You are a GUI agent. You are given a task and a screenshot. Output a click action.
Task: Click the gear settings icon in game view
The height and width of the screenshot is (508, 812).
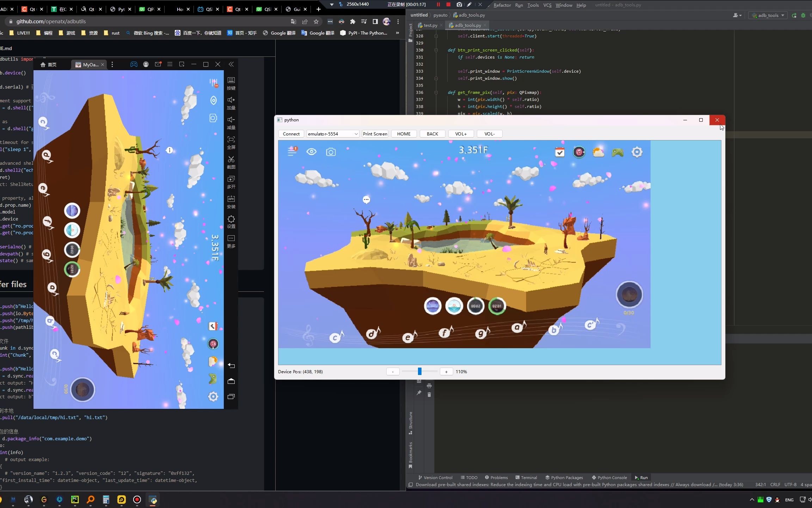pos(637,152)
